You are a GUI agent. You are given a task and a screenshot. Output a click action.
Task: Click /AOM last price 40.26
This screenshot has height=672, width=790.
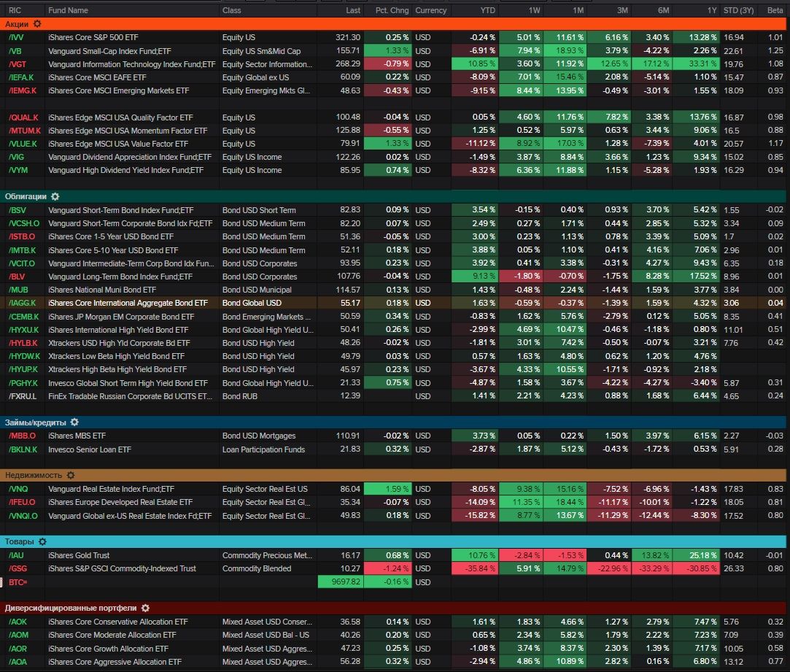350,636
